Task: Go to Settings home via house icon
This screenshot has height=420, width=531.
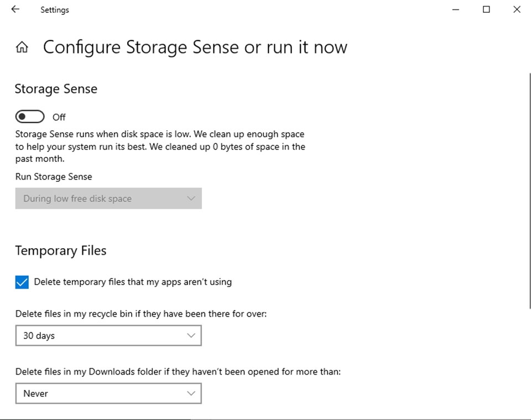Action: coord(22,48)
